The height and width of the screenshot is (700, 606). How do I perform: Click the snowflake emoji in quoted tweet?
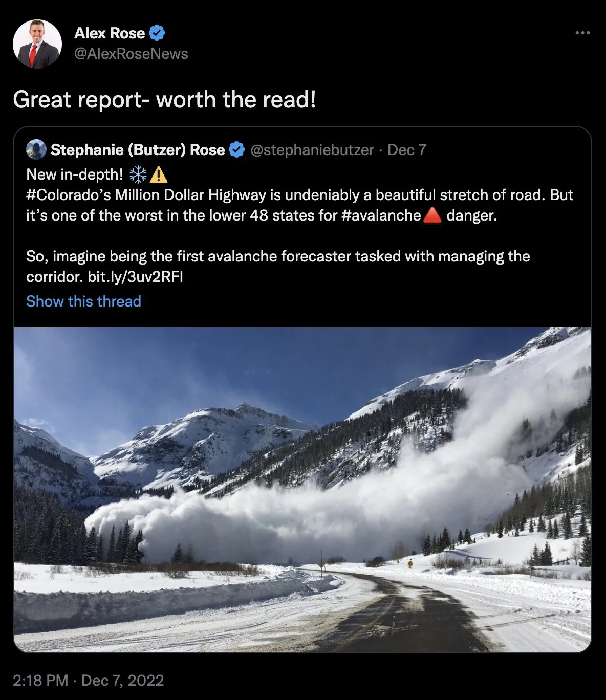[138, 174]
